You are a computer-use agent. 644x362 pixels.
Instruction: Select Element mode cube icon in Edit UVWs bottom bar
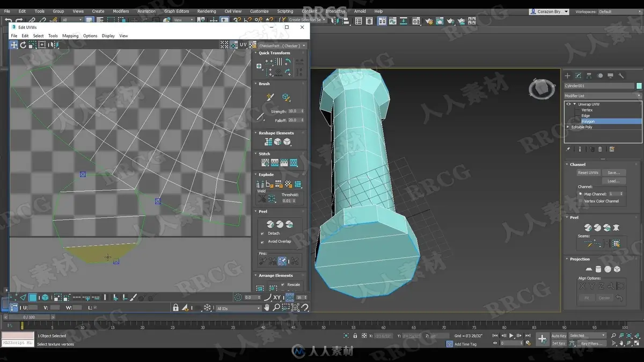coord(45,298)
